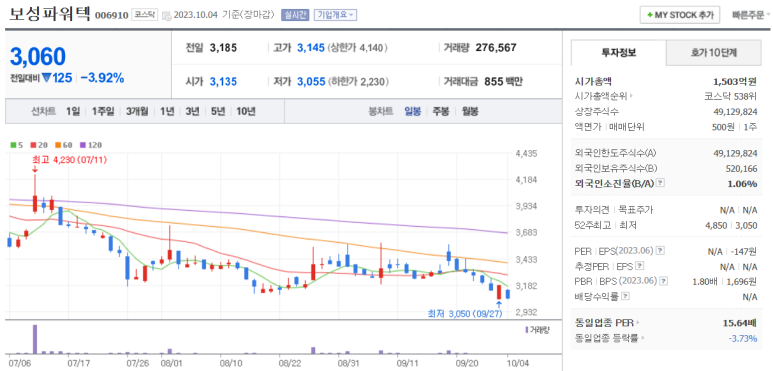Click the 최고 4,230 (07/11) peak marker
Image resolution: width=773 pixels, height=371 pixels.
70,160
